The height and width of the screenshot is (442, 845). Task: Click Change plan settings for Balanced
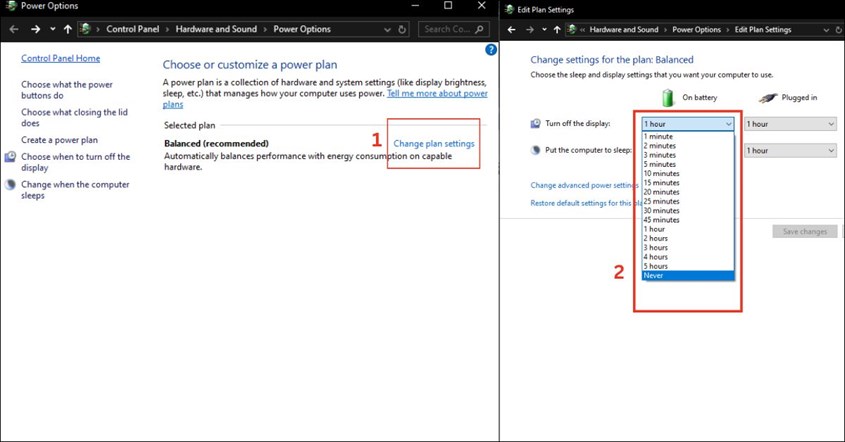point(434,143)
